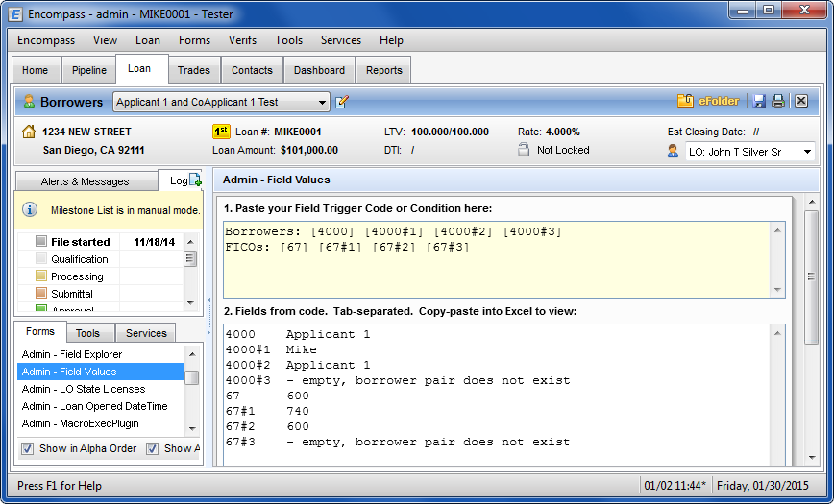Click forms list scroll-up arrow

192,354
